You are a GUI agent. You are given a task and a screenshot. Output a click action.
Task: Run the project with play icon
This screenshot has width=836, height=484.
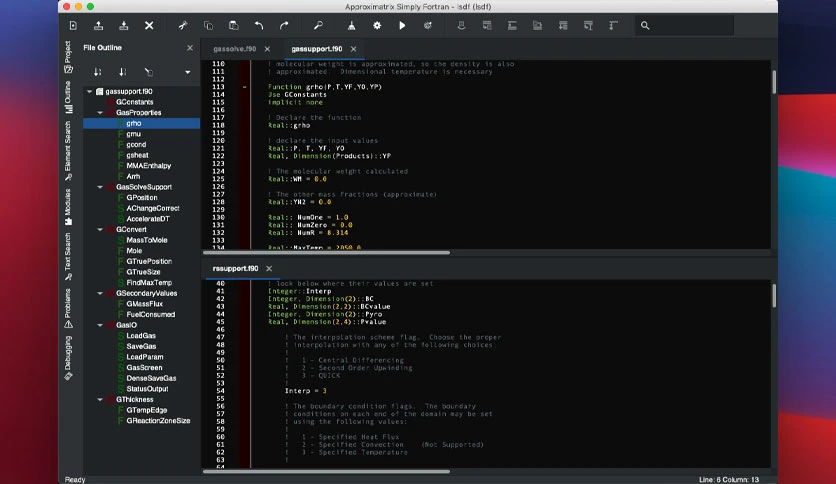coord(402,26)
